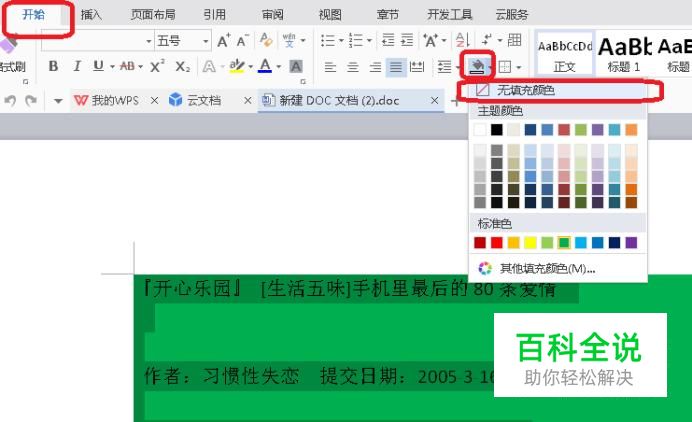This screenshot has width=692, height=422.
Task: Open the 审阅 tab
Action: [x=272, y=15]
